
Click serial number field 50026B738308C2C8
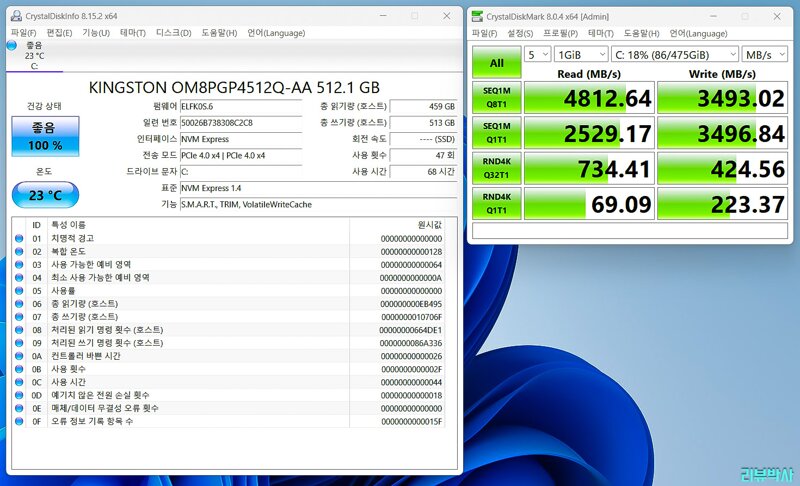(241, 123)
